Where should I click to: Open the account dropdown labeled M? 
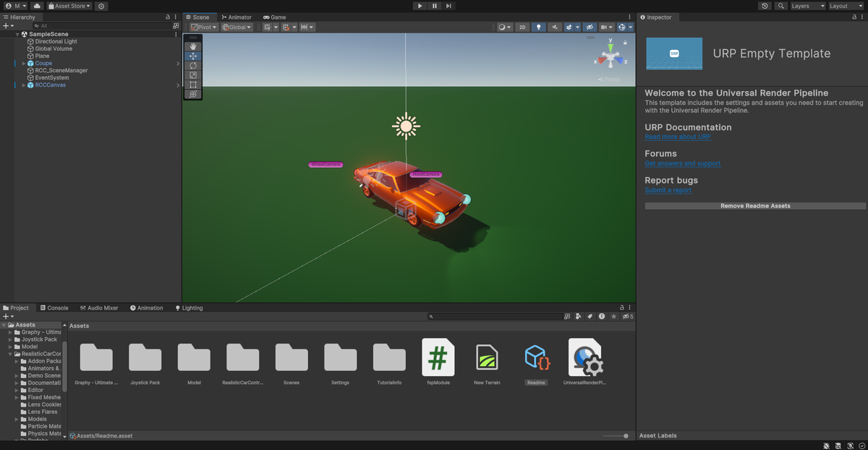[x=15, y=6]
